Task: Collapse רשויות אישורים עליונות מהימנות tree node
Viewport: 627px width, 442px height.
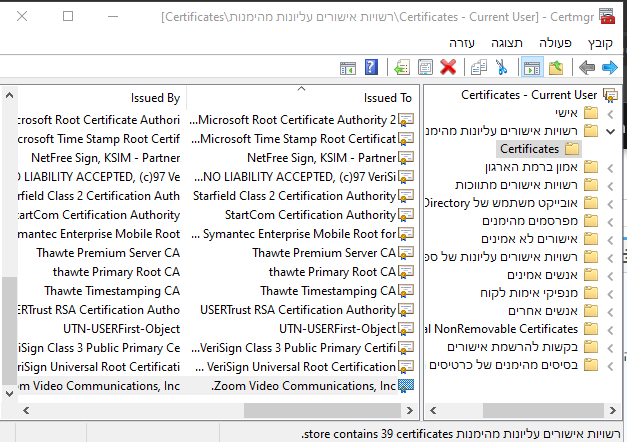Action: click(x=611, y=131)
